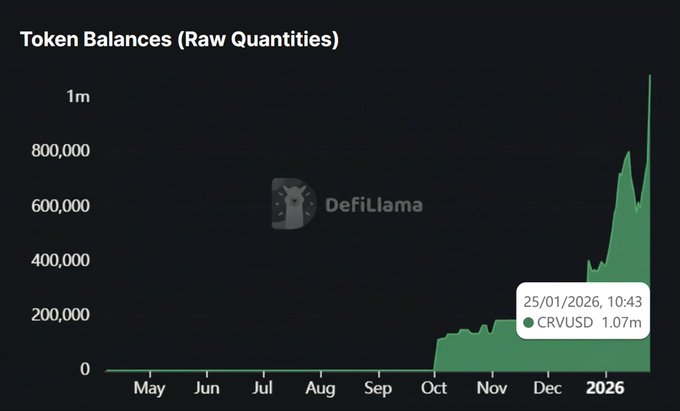Viewport: 680px width, 411px height.
Task: Click the Jun label on x-axis
Action: 206,387
